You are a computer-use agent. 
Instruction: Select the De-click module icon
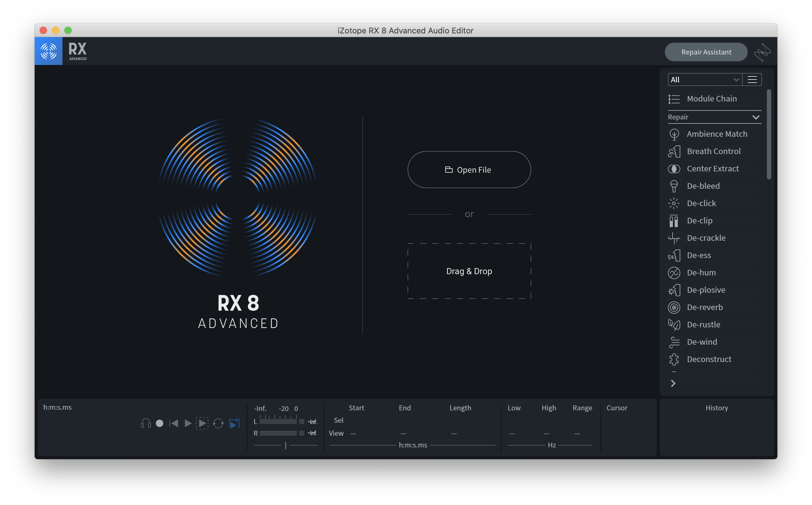coord(674,203)
